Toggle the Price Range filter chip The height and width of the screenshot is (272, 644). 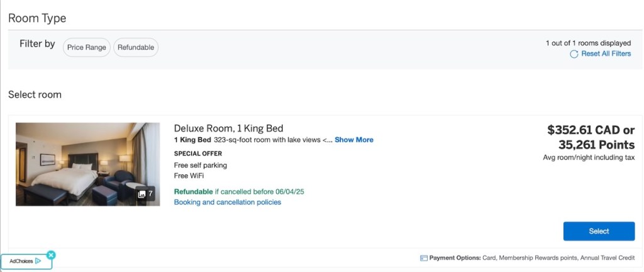pyautogui.click(x=87, y=48)
